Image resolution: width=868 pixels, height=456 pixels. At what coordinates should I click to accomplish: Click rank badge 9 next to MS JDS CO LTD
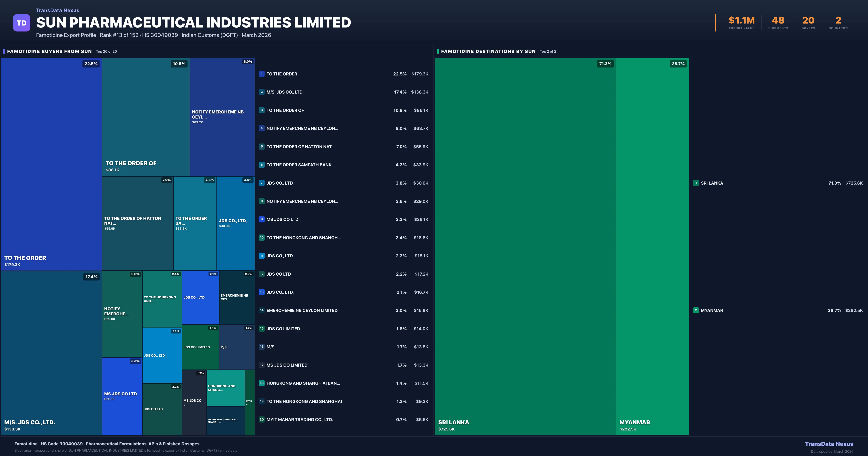(261, 219)
